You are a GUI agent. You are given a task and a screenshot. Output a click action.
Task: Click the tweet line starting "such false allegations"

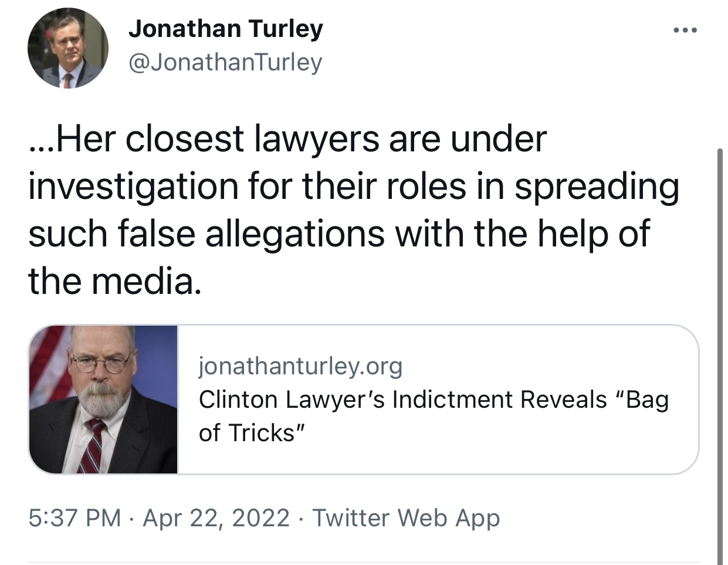tap(338, 234)
